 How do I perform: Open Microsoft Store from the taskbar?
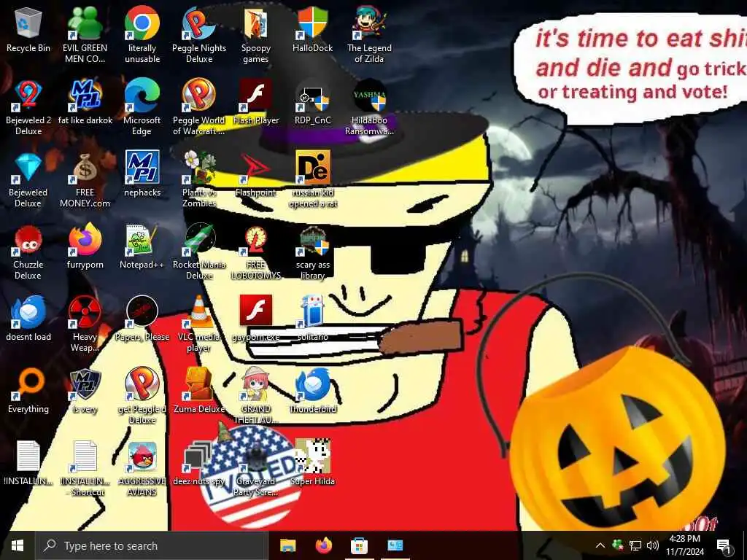(x=359, y=545)
